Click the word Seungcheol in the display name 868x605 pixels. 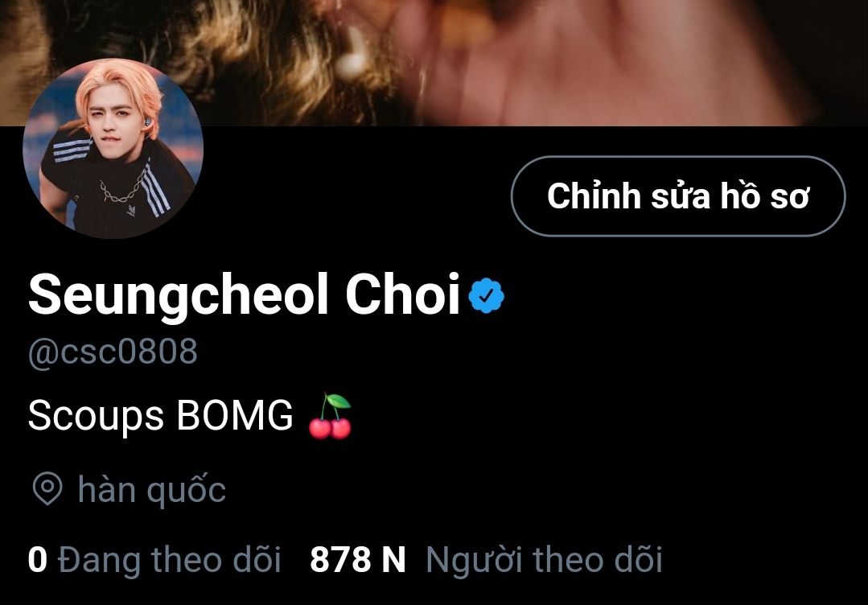[x=179, y=295]
